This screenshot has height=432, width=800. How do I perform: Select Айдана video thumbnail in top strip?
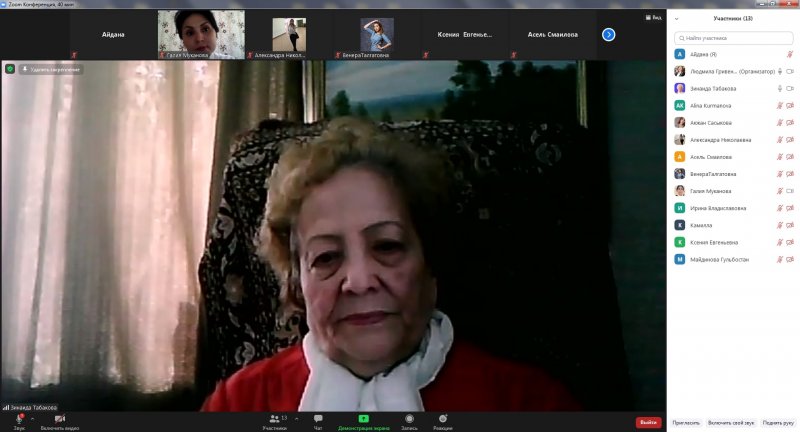tap(113, 35)
